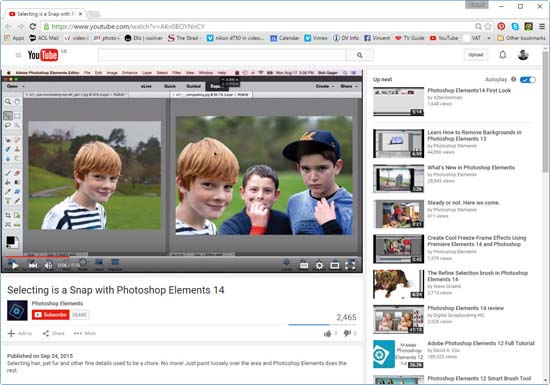Open the notifications bell
Image resolution: width=550 pixels, height=385 pixels.
[x=503, y=55]
